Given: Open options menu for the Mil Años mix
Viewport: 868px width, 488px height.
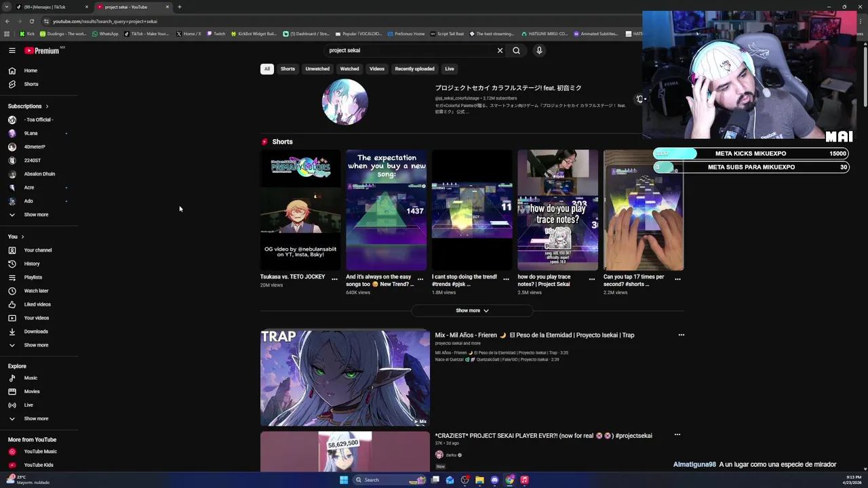Looking at the screenshot, I should click(x=682, y=335).
